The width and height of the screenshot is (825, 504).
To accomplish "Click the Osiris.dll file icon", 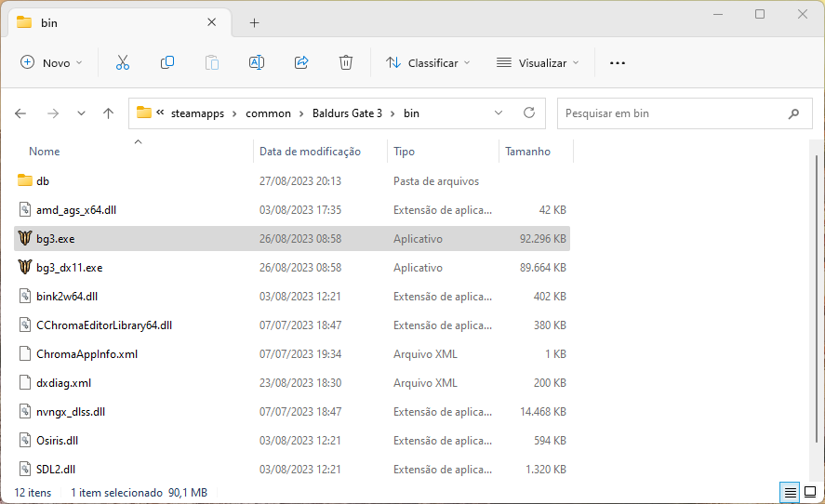I will coord(25,440).
